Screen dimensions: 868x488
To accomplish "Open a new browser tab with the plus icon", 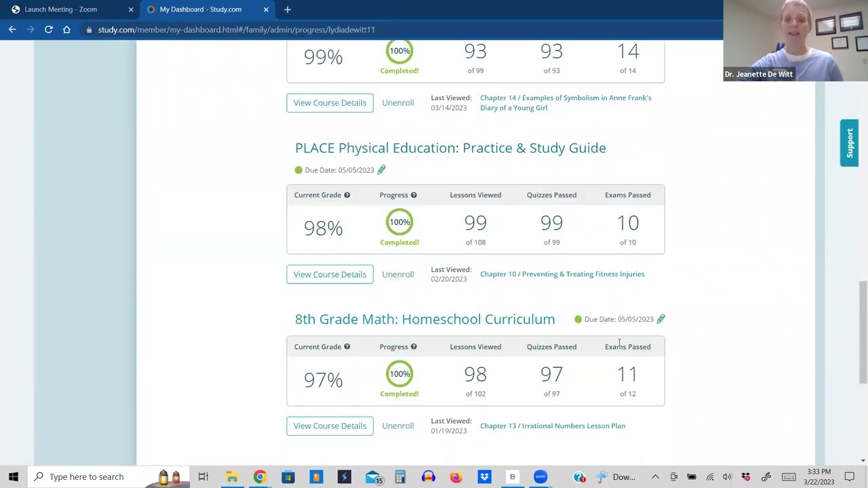I will 288,9.
